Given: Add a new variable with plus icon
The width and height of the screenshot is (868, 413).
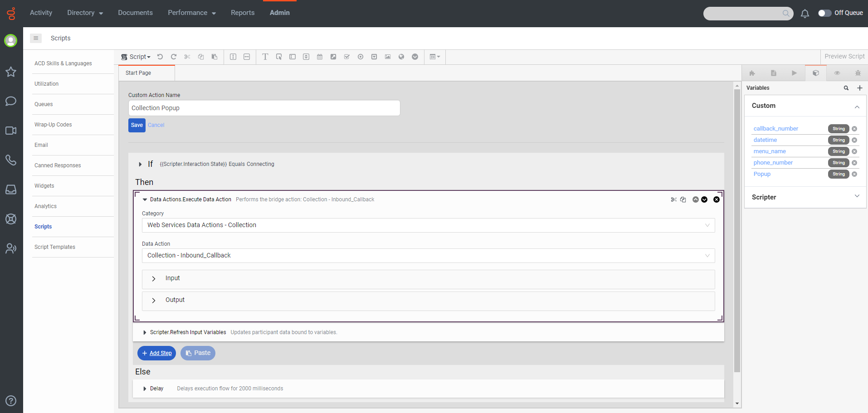Looking at the screenshot, I should 860,88.
